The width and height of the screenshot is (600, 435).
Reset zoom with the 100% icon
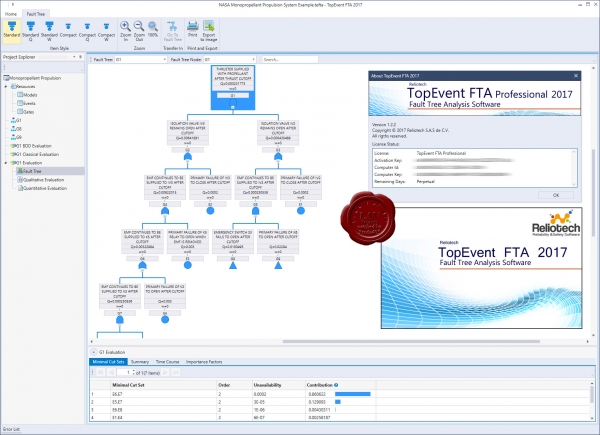point(153,26)
